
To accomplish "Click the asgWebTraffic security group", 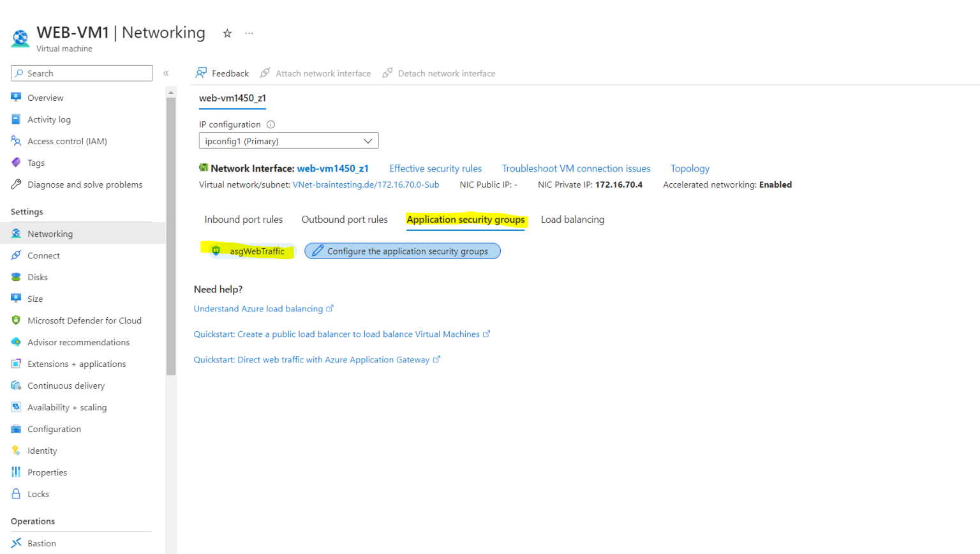I will [251, 251].
